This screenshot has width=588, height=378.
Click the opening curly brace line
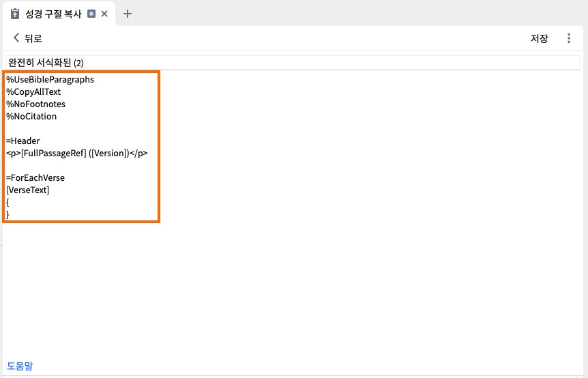pos(8,203)
